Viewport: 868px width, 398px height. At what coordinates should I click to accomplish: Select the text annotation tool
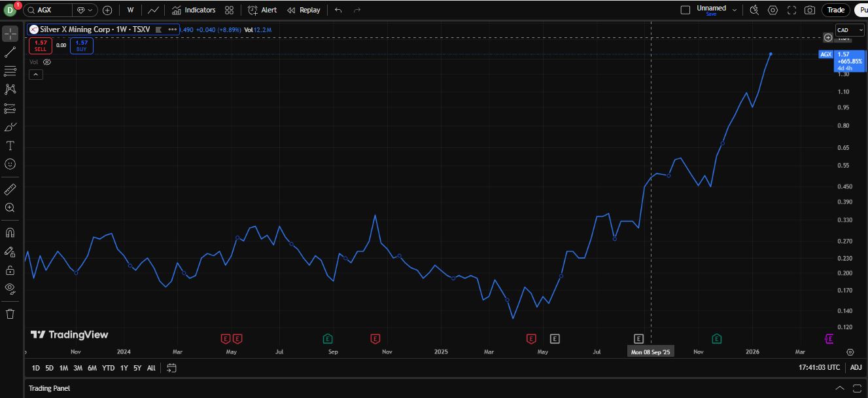(x=10, y=145)
